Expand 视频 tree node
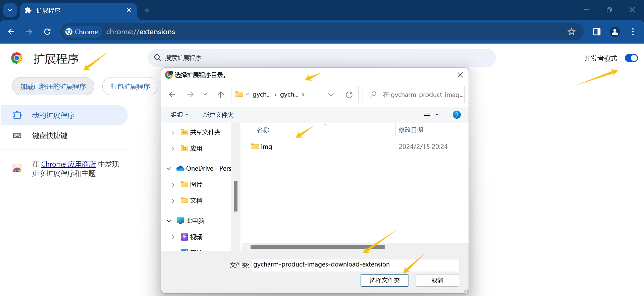This screenshot has height=296, width=644. pos(173,237)
